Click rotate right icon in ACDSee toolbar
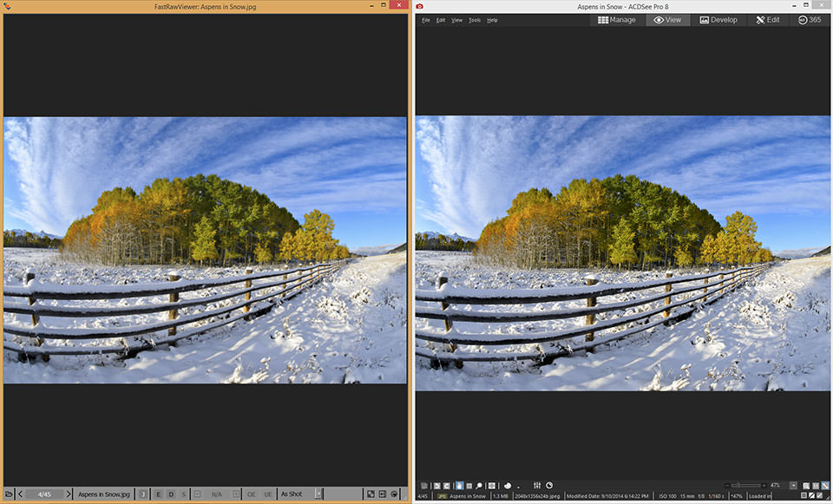 point(447,486)
